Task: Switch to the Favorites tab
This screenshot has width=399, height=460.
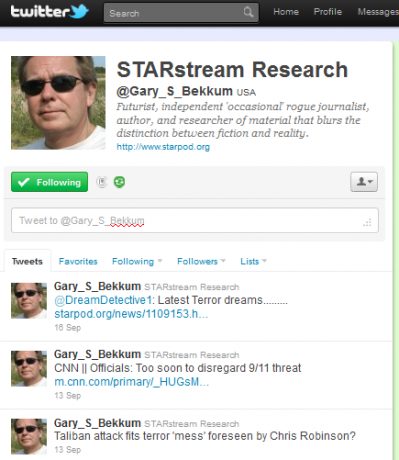Action: pos(78,261)
